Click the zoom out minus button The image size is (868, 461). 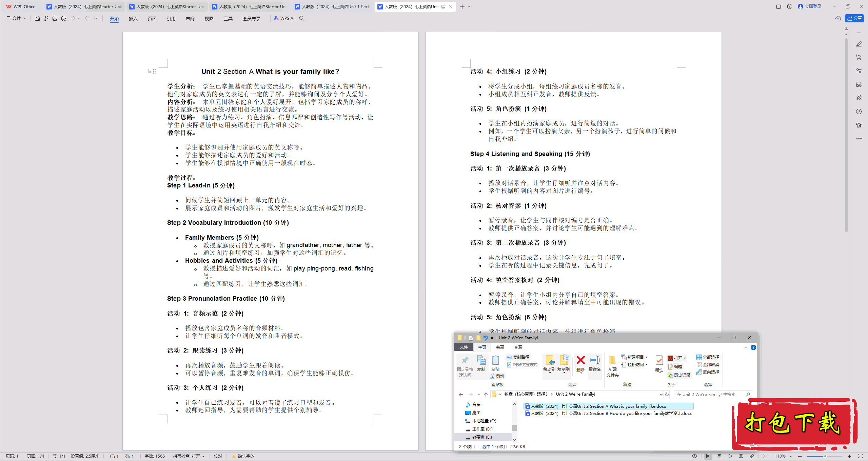click(800, 456)
